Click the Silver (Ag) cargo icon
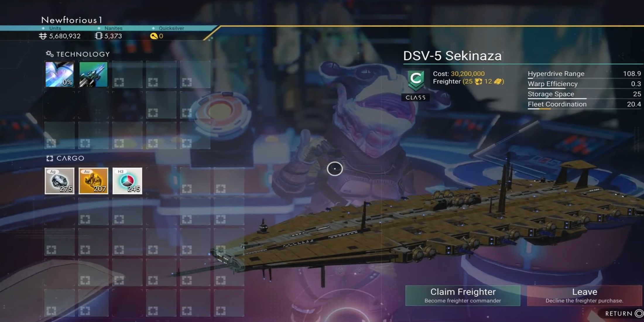The height and width of the screenshot is (322, 644). point(59,180)
